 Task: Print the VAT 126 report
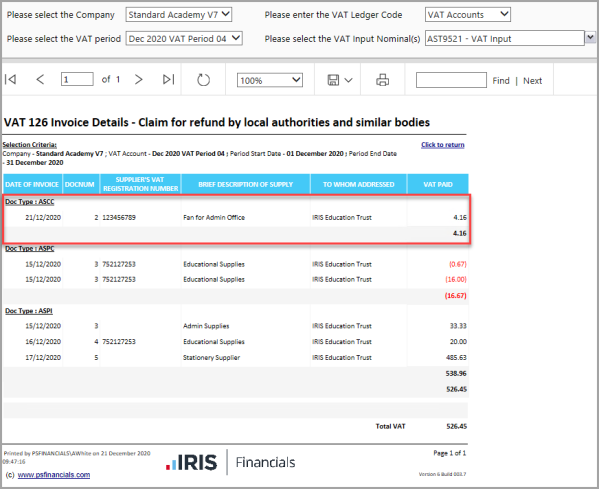(382, 80)
